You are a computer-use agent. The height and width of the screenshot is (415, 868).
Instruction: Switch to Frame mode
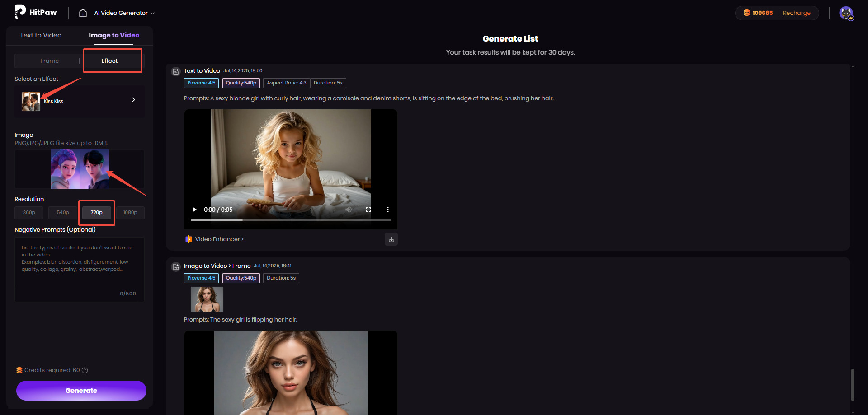click(x=49, y=61)
